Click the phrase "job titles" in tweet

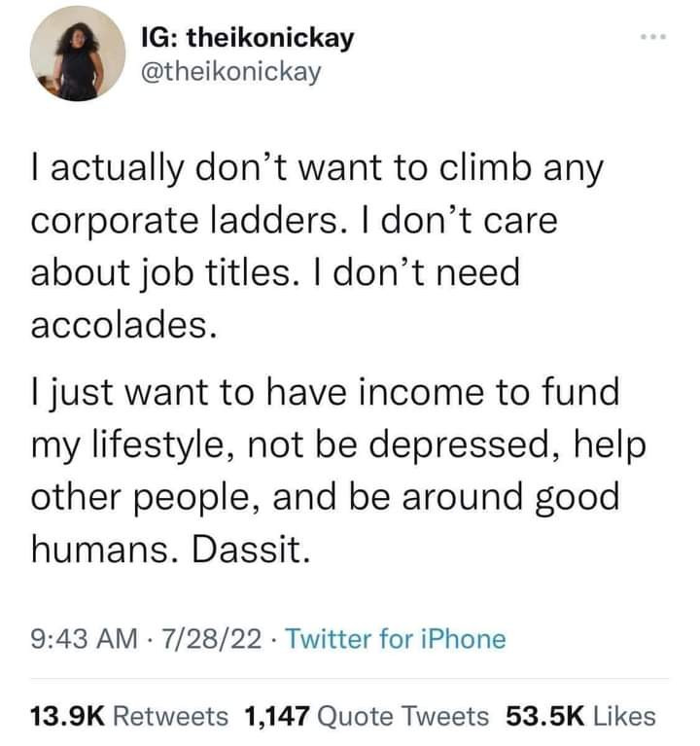click(x=210, y=272)
